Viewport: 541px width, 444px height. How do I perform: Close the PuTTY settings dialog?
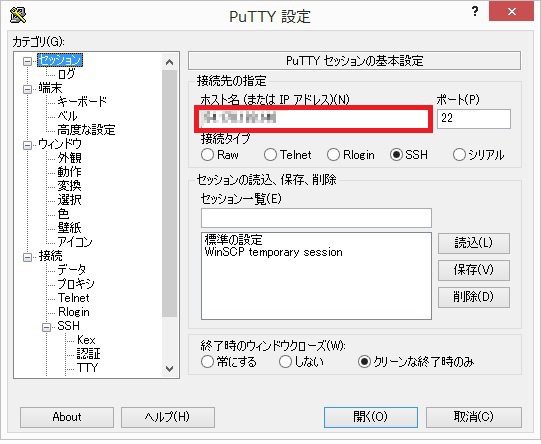(512, 11)
